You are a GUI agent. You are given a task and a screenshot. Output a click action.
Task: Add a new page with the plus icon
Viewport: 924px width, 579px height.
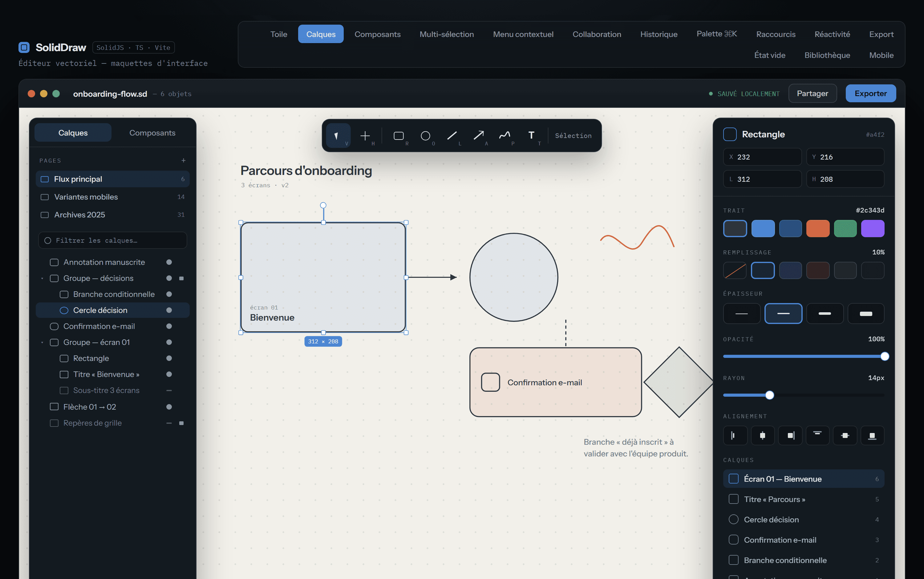[184, 160]
